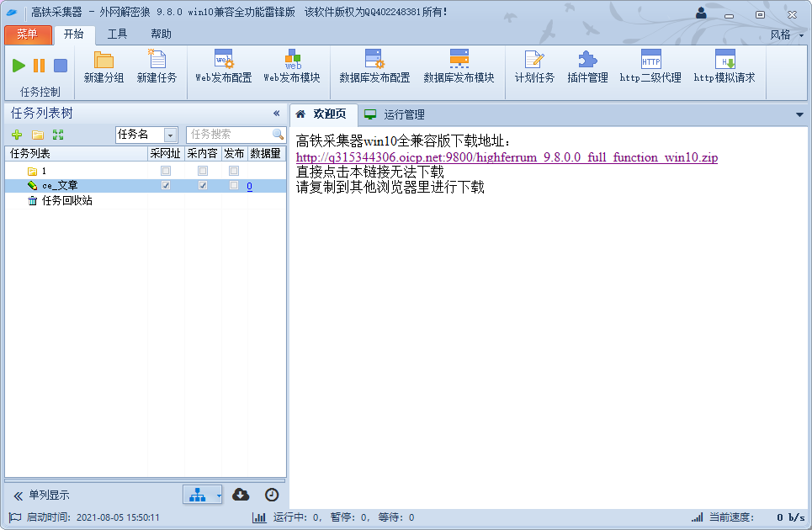Viewport: 812px width, 530px height.
Task: Select the 开始 ribbon tab
Action: (x=73, y=34)
